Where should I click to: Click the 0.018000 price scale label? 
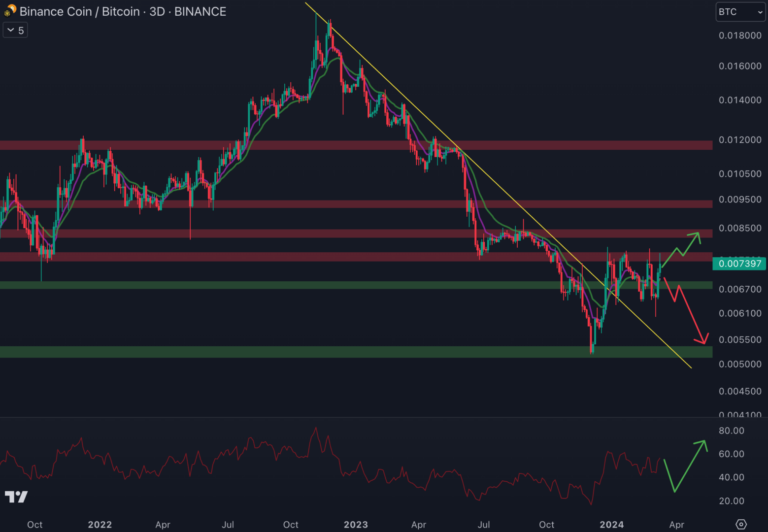[x=739, y=35]
